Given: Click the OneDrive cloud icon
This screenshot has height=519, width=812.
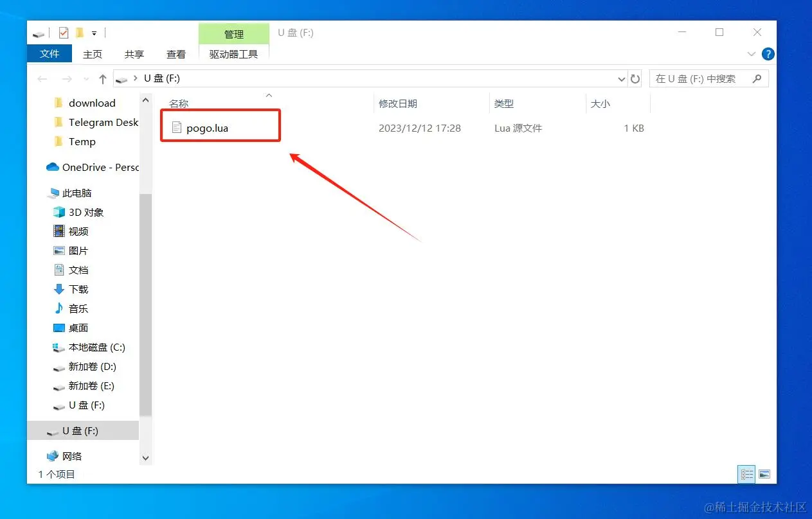Looking at the screenshot, I should 53,167.
